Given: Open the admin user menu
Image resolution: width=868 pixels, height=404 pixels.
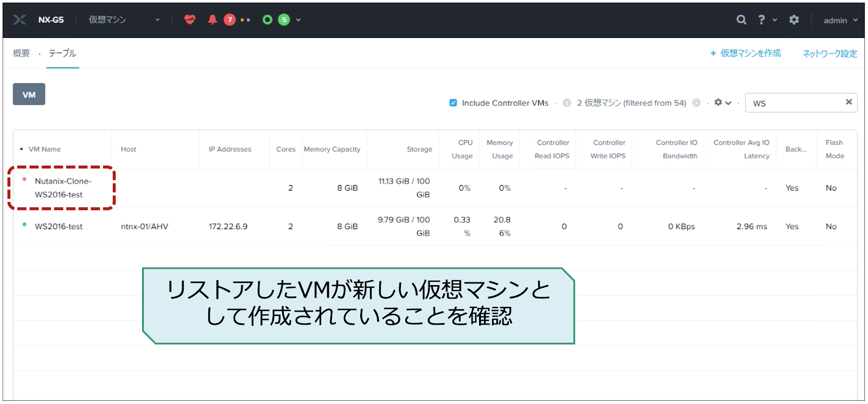Looking at the screenshot, I should 840,20.
